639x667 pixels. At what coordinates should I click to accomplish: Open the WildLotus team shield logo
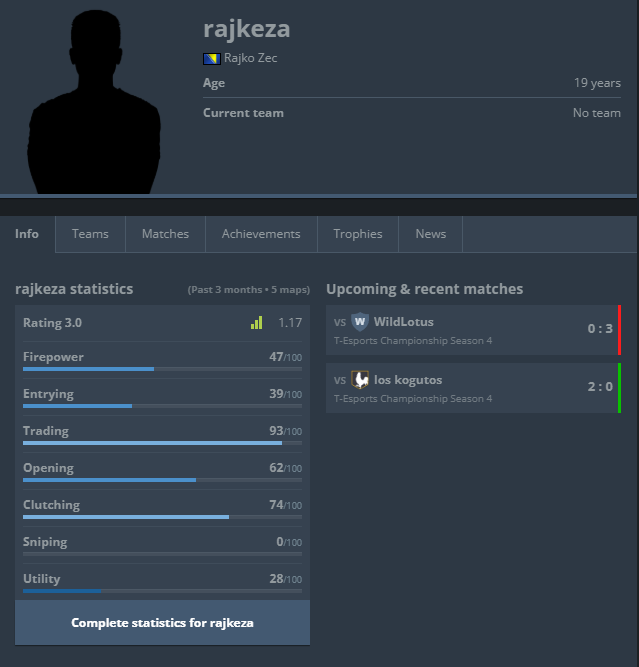[x=359, y=322]
